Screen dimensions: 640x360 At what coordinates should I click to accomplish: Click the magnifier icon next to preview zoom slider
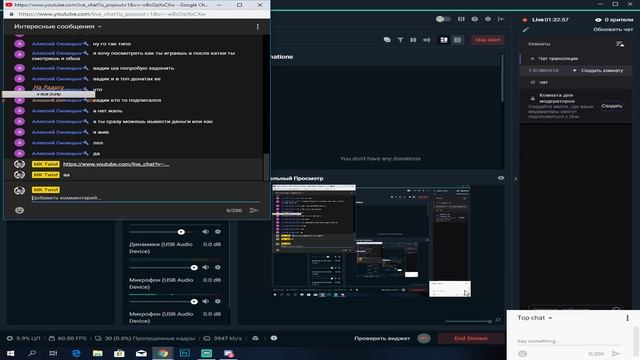click(x=498, y=320)
